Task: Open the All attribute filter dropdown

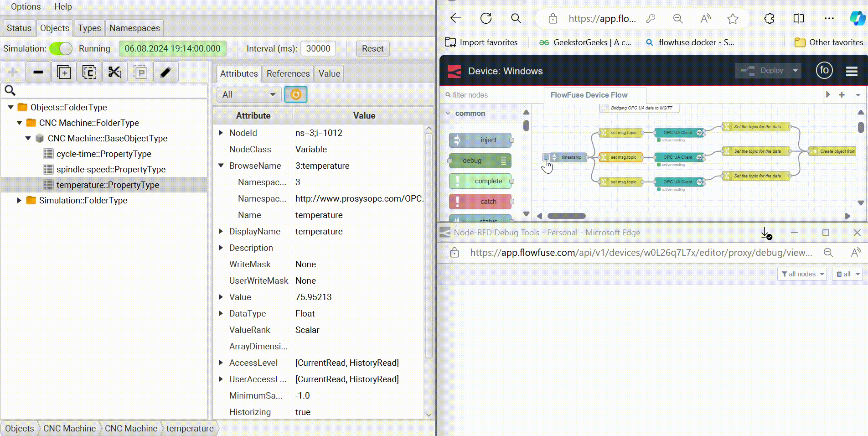Action: coord(248,94)
